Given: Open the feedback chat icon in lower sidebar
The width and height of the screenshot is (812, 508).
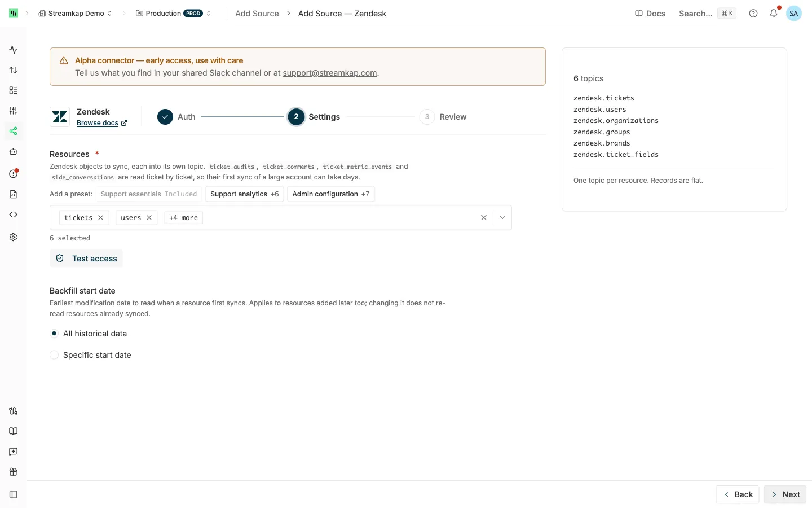Looking at the screenshot, I should pyautogui.click(x=14, y=452).
